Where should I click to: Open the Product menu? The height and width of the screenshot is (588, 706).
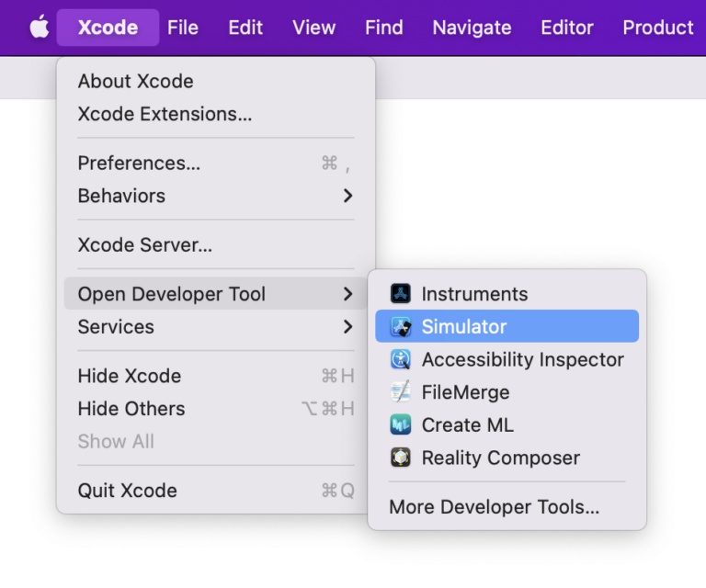tap(657, 28)
